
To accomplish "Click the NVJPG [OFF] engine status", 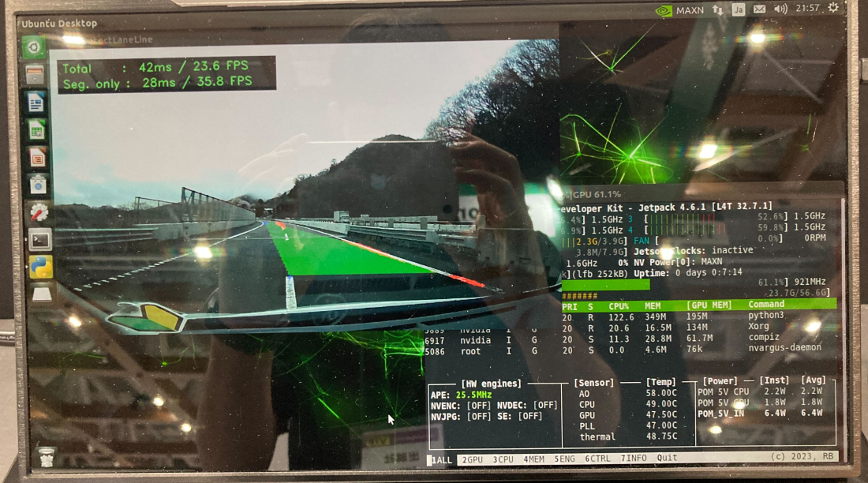I will point(461,417).
